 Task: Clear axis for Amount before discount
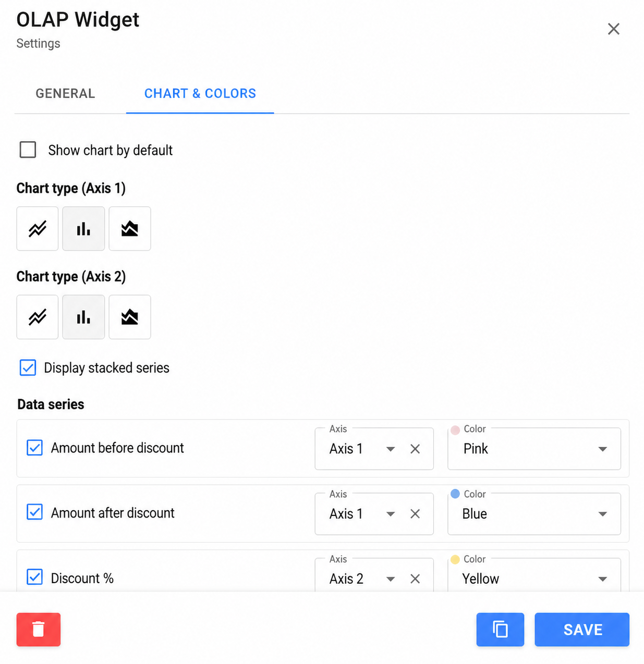coord(415,449)
